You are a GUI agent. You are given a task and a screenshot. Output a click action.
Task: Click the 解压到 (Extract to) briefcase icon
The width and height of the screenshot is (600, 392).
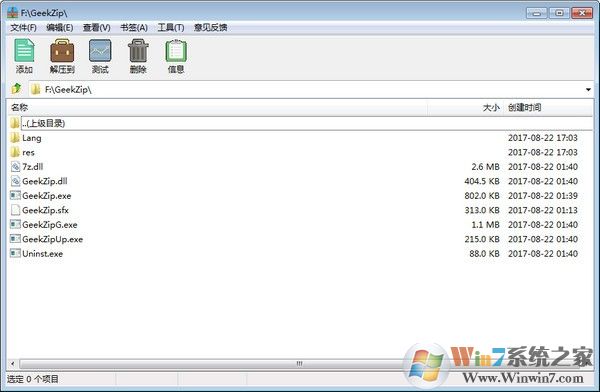62,51
